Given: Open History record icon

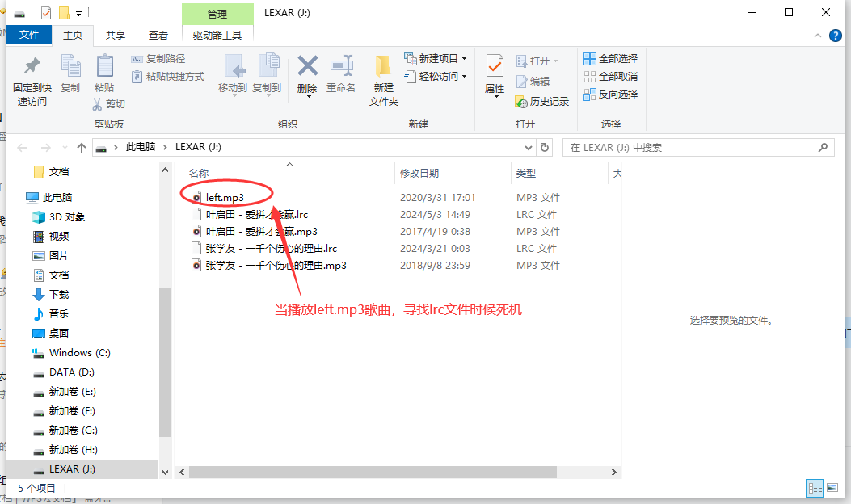Looking at the screenshot, I should 521,102.
